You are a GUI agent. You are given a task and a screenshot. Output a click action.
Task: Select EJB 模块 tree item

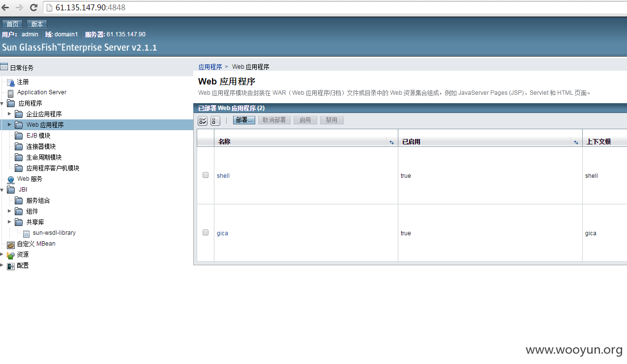tap(38, 136)
